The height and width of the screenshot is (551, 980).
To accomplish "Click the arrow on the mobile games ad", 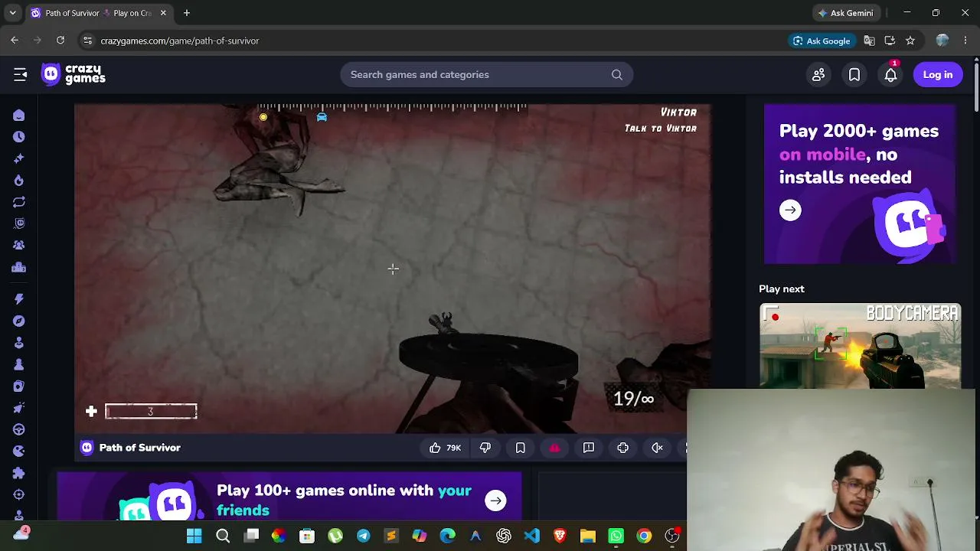I will pos(790,210).
